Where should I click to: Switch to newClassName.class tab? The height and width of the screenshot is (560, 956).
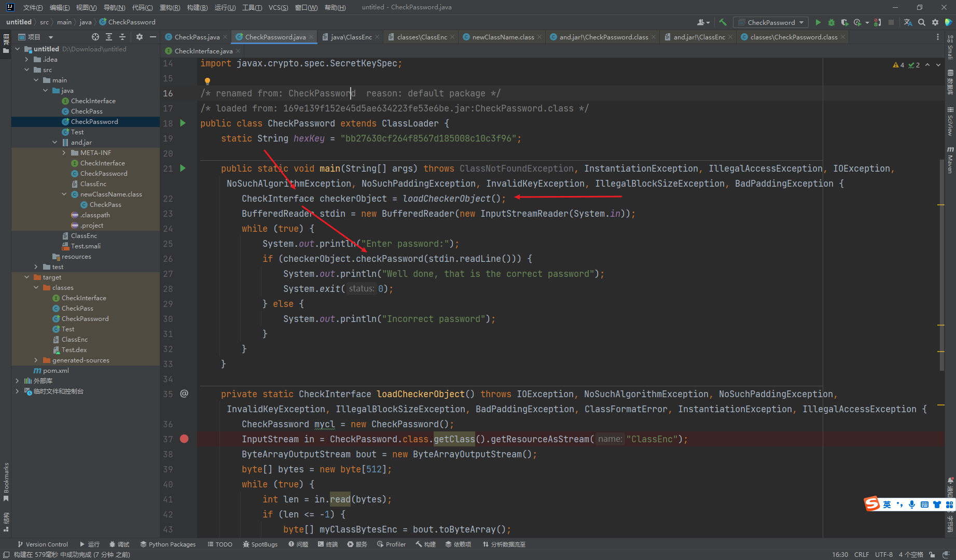click(x=503, y=37)
